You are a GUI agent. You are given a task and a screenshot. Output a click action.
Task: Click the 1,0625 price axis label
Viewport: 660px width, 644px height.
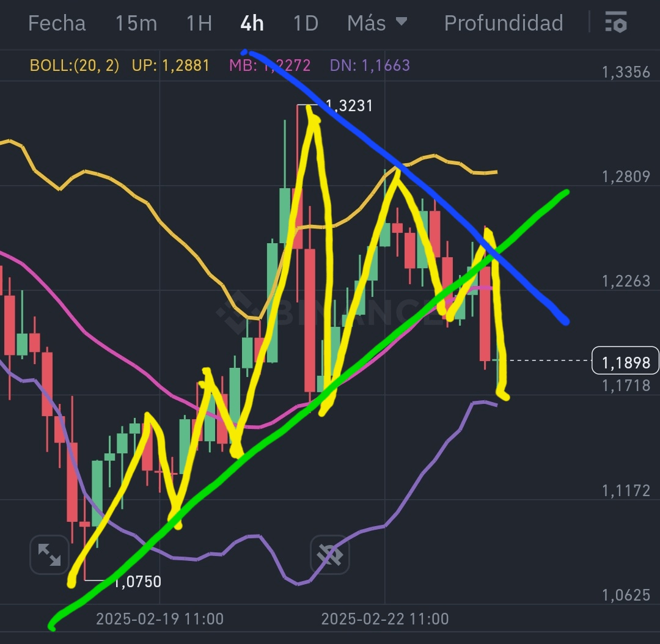click(x=626, y=595)
